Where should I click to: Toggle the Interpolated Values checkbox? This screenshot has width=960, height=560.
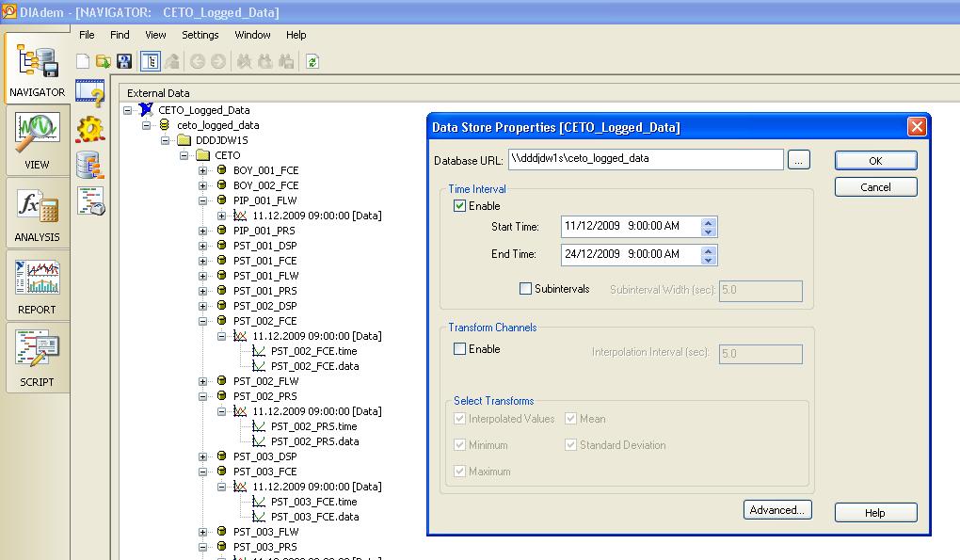point(459,419)
